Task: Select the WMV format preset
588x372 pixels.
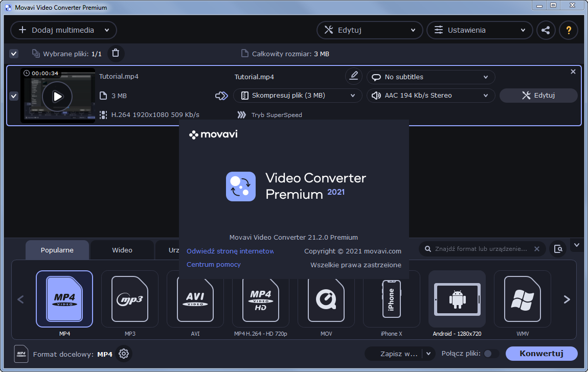Action: point(523,299)
